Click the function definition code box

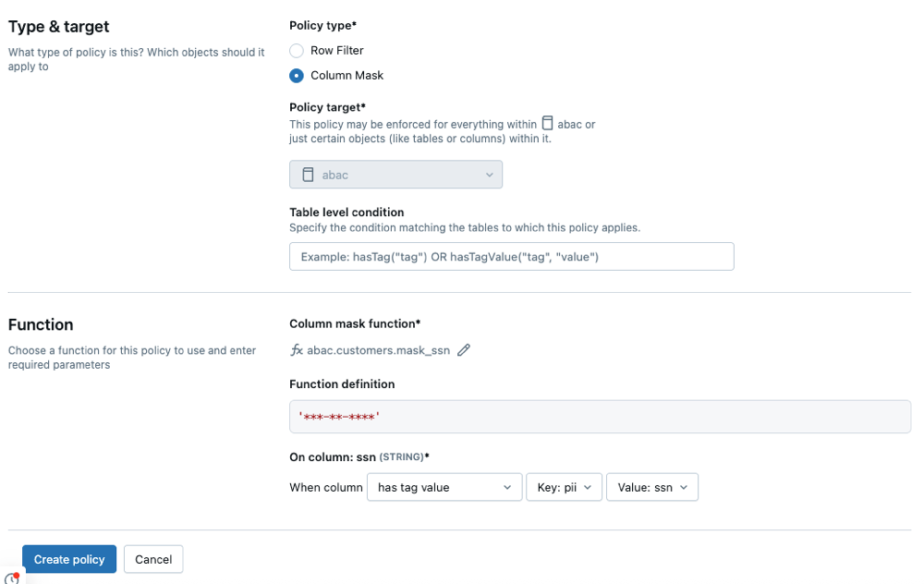pyautogui.click(x=600, y=417)
